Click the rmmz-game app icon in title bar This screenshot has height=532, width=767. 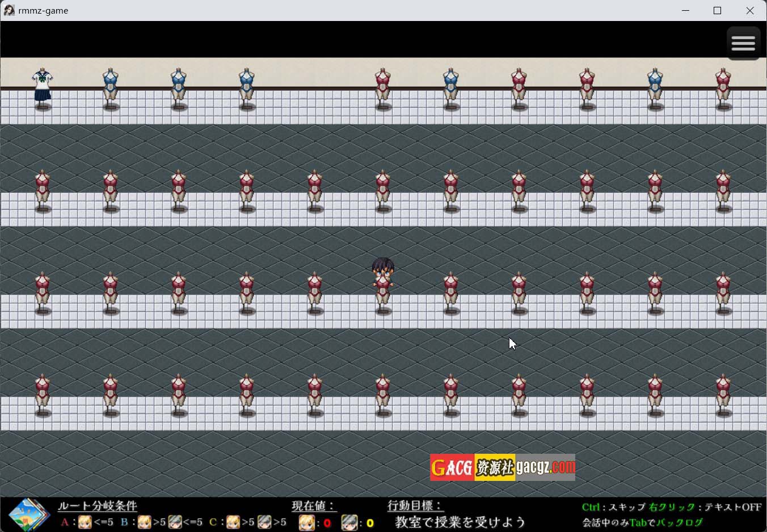pyautogui.click(x=9, y=10)
